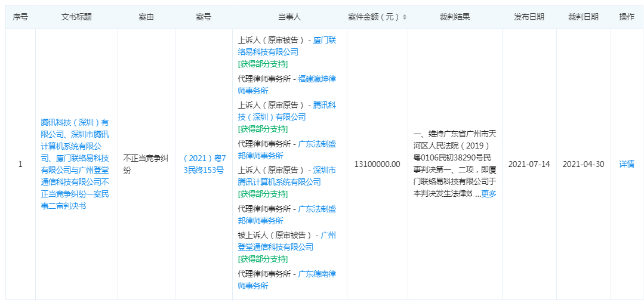Open 广东法制盛邦律师事务所 under 腾讯科技(深圳)
The height and width of the screenshot is (306, 644).
pos(286,150)
